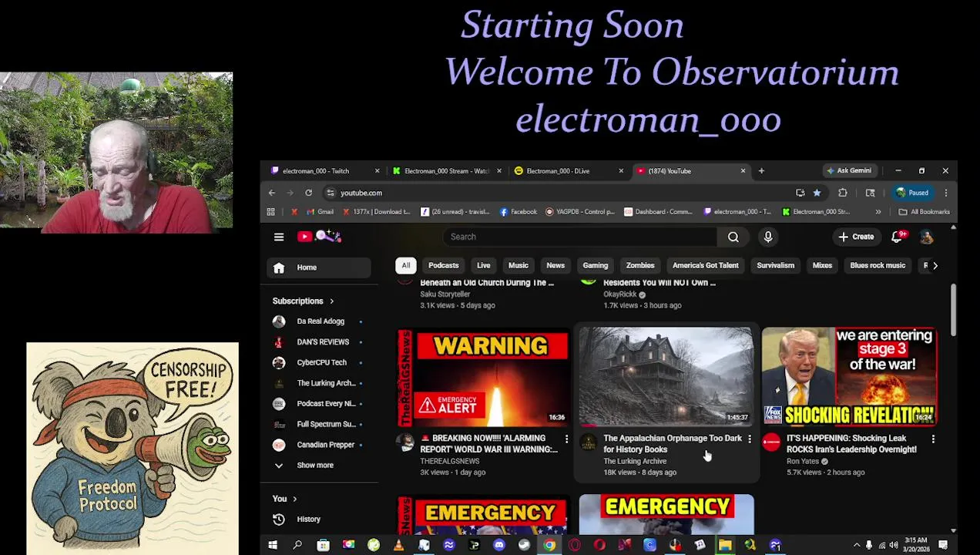Click the address bar showing youtube.com
The height and width of the screenshot is (555, 980).
562,193
